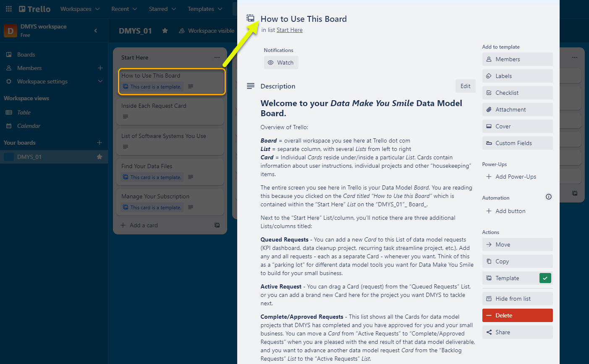Expand Workspace settings chevron

100,81
